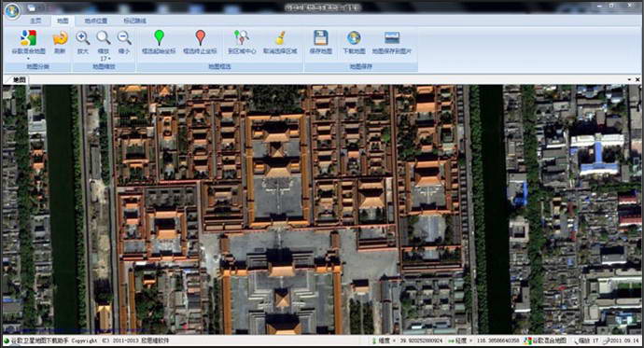Select the 地图 document tab
Viewport: 644px width, 348px height.
(20, 80)
